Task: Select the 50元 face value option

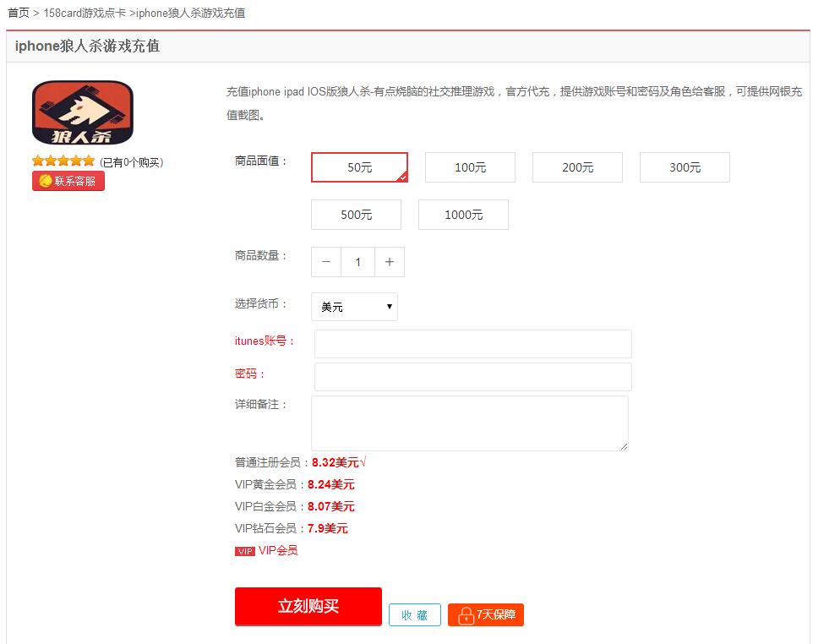Action: [x=359, y=167]
